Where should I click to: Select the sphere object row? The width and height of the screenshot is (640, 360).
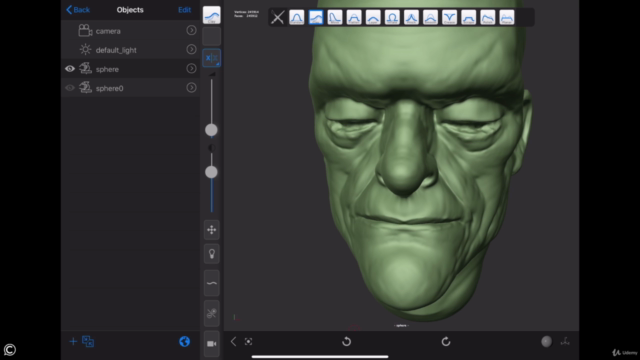point(131,69)
